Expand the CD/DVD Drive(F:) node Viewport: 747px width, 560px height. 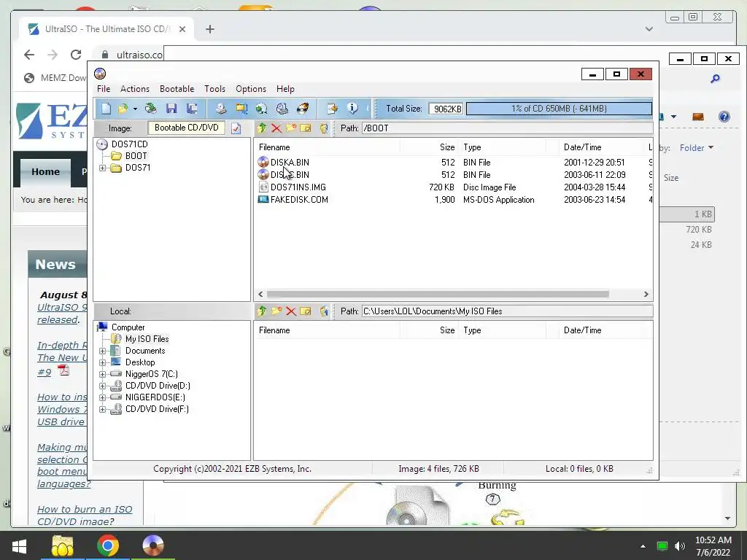[102, 409]
